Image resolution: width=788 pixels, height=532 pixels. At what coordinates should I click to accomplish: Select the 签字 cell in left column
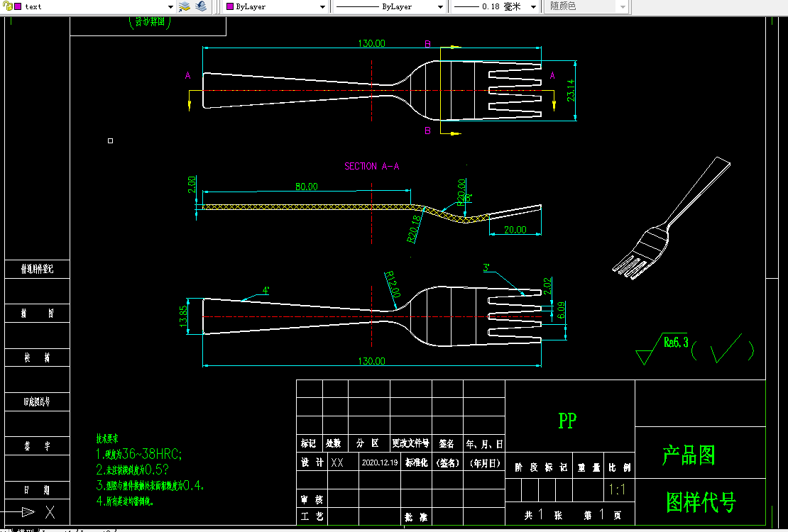click(x=37, y=446)
